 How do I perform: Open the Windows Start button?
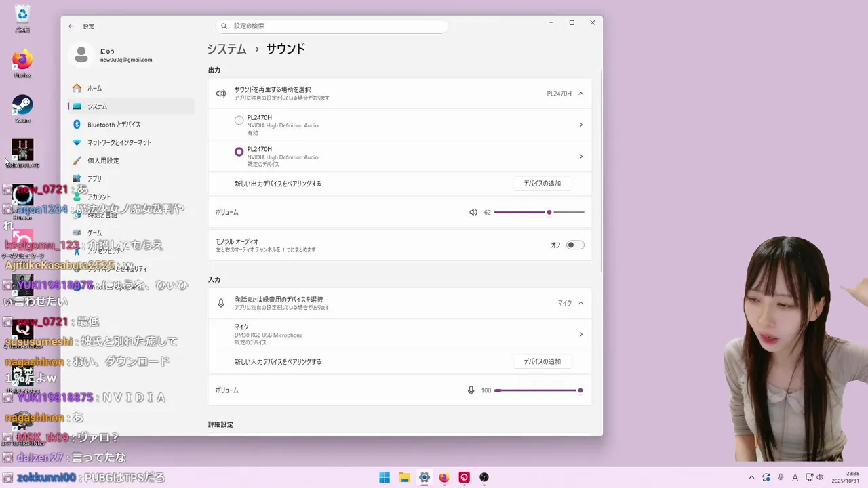pyautogui.click(x=384, y=477)
